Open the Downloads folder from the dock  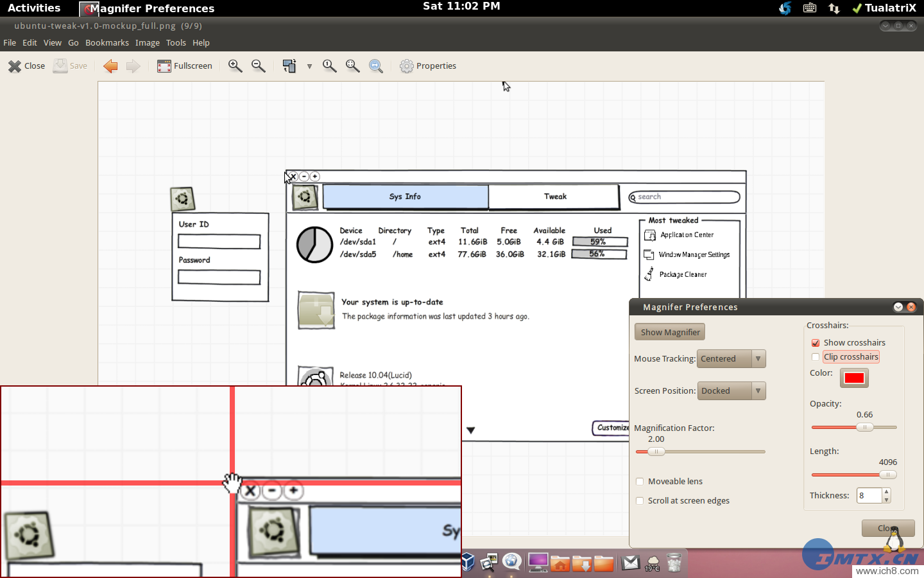click(582, 563)
